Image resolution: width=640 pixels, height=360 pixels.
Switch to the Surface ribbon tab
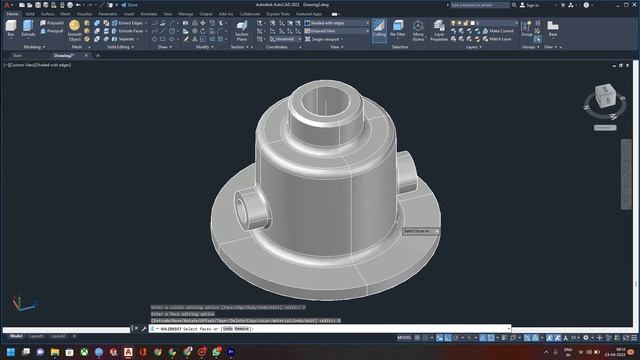click(x=47, y=14)
